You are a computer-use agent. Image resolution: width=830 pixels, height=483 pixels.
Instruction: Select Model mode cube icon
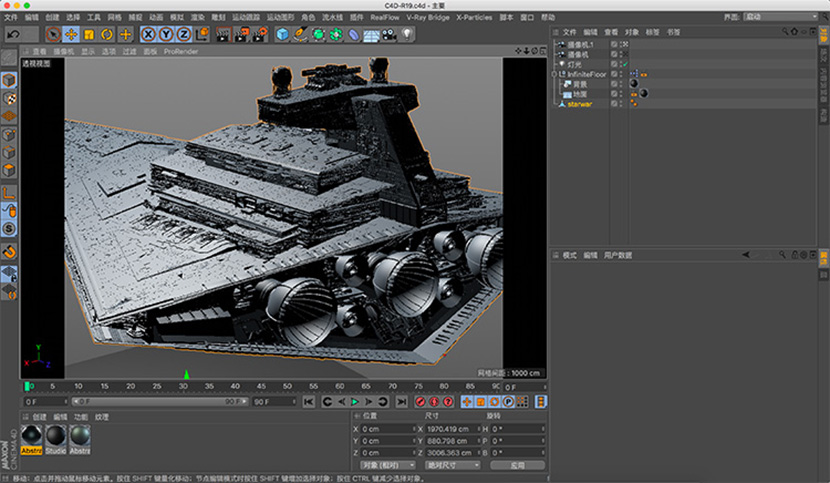point(8,80)
